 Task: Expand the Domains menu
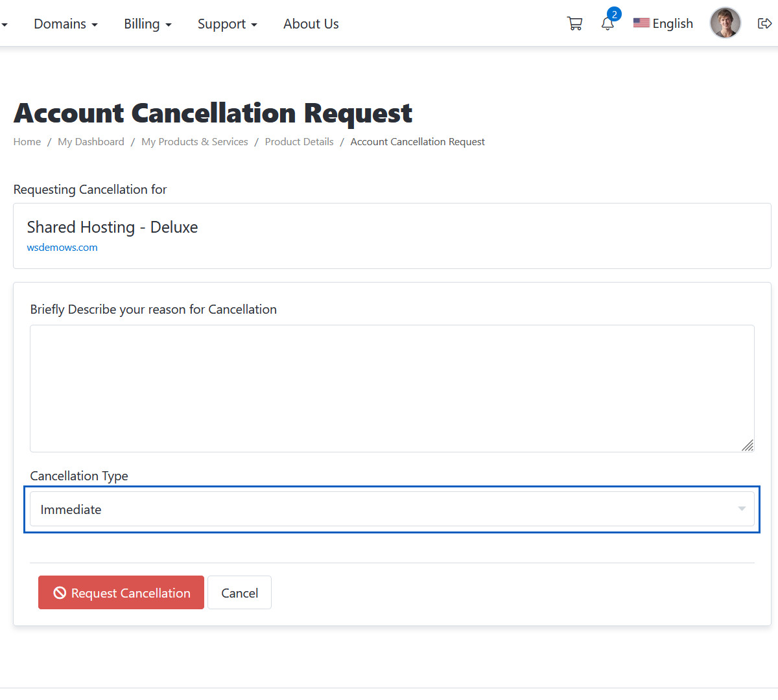[x=65, y=24]
